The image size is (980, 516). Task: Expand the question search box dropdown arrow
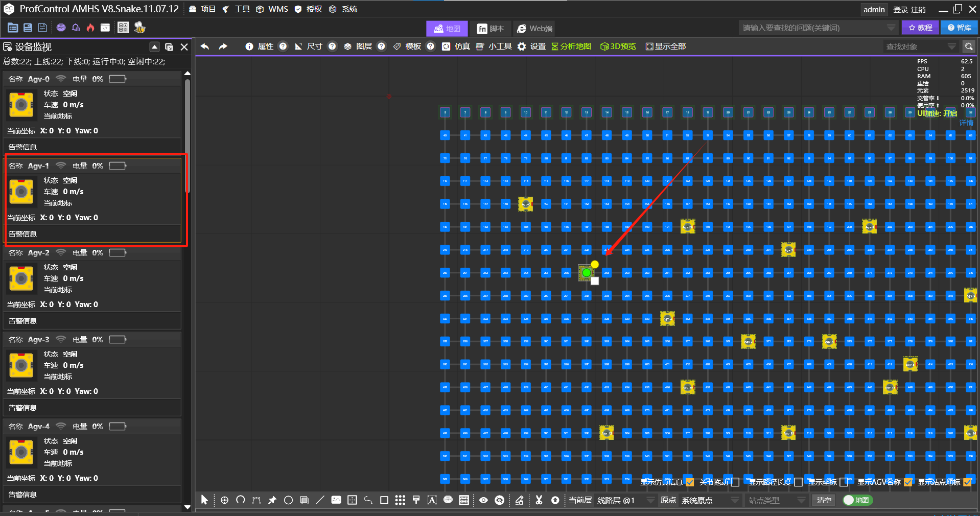coord(891,28)
